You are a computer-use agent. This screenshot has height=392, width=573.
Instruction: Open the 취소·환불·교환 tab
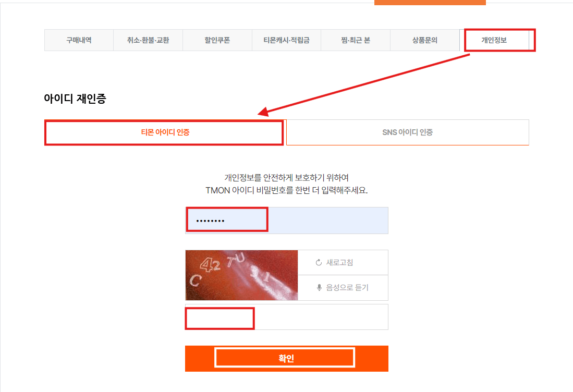(148, 40)
